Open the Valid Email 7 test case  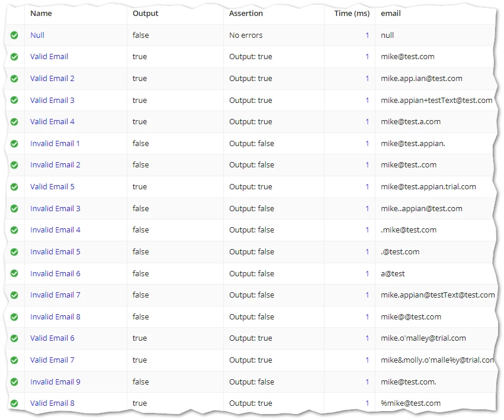pos(52,360)
